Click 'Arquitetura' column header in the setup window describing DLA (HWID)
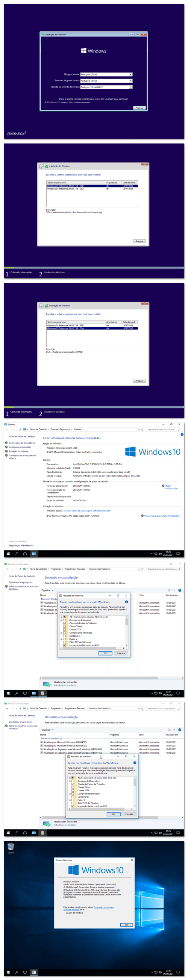The image size is (188, 980). click(x=113, y=322)
